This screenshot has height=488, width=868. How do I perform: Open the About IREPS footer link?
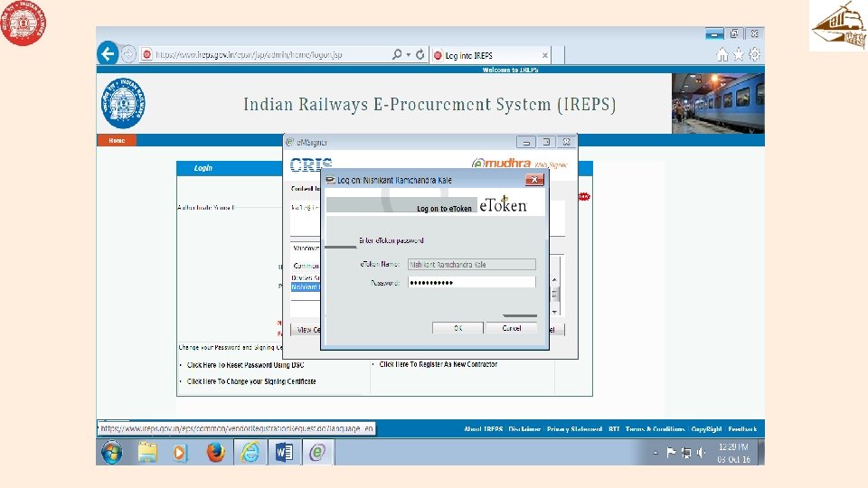(x=483, y=429)
